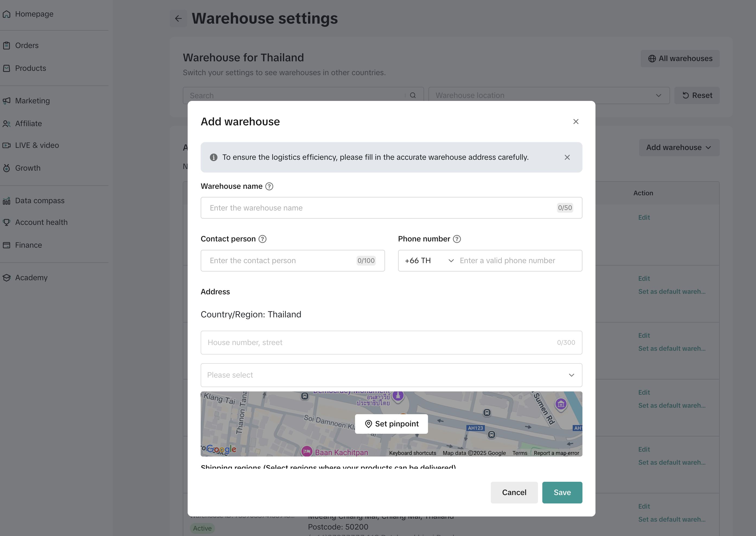Viewport: 756px width, 536px height.
Task: Click the Warehouse name input field
Action: click(379, 208)
